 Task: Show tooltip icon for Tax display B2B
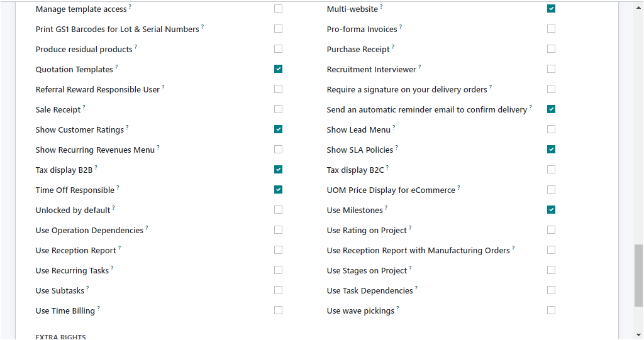96,167
